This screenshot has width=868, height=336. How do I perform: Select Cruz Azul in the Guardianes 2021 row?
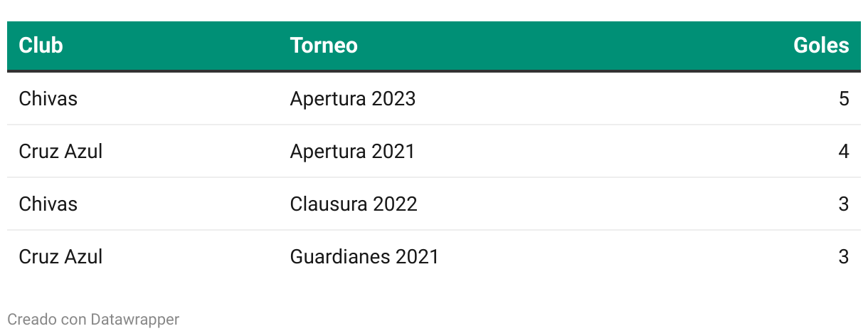(x=60, y=256)
